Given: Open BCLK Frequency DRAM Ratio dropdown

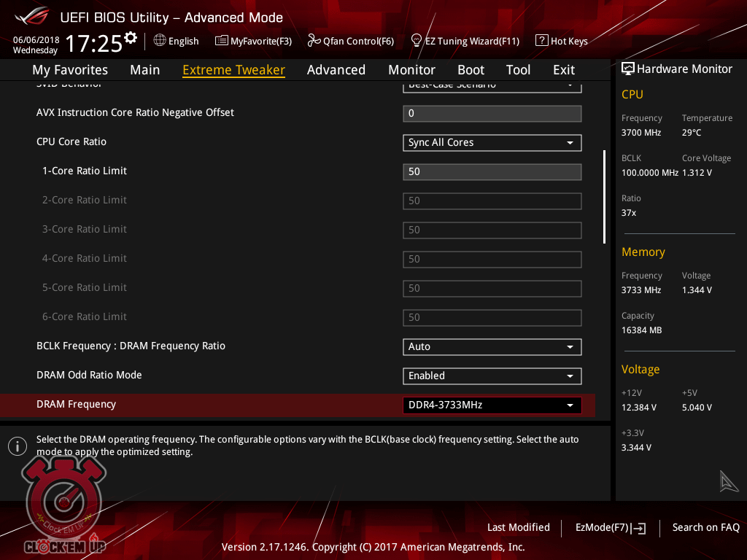Looking at the screenshot, I should click(492, 347).
